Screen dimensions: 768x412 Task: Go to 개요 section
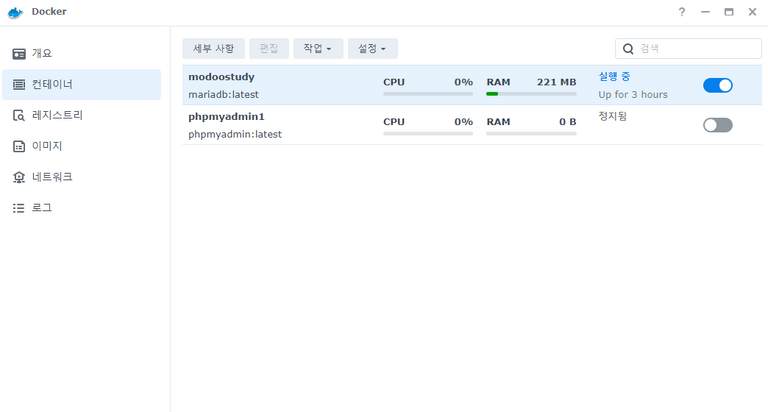pos(81,53)
